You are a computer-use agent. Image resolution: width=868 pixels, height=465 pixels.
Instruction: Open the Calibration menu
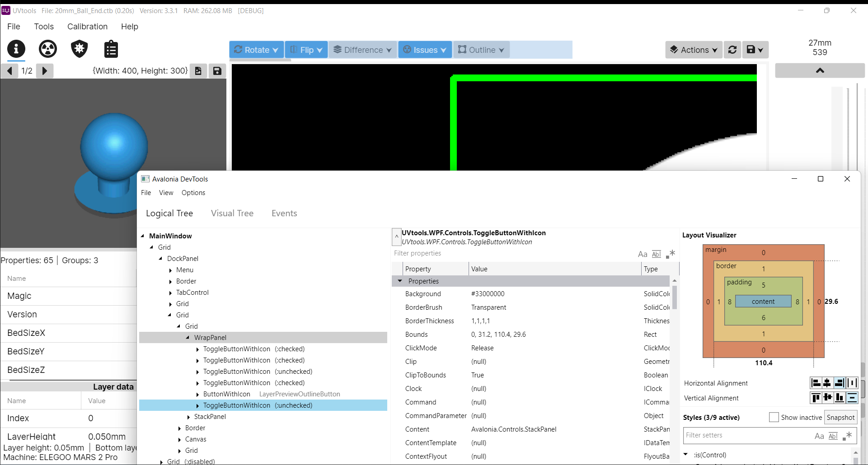click(x=87, y=27)
